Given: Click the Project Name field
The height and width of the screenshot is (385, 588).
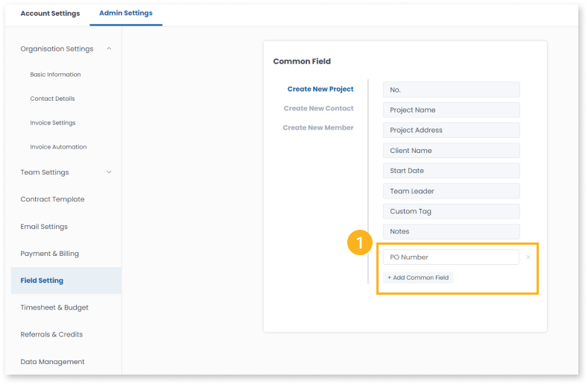Looking at the screenshot, I should pos(451,110).
